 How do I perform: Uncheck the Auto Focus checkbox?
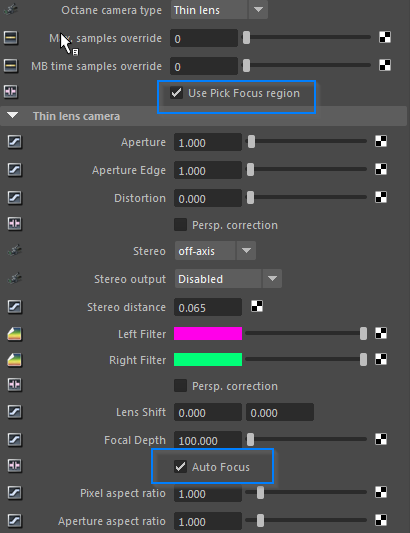click(x=181, y=467)
